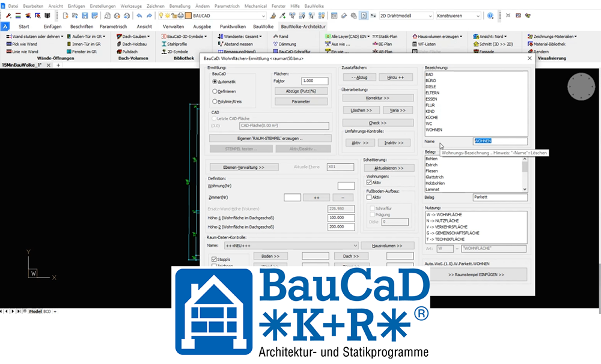Open the Datei menu
Viewport: 601px width, 364px height.
(x=13, y=6)
